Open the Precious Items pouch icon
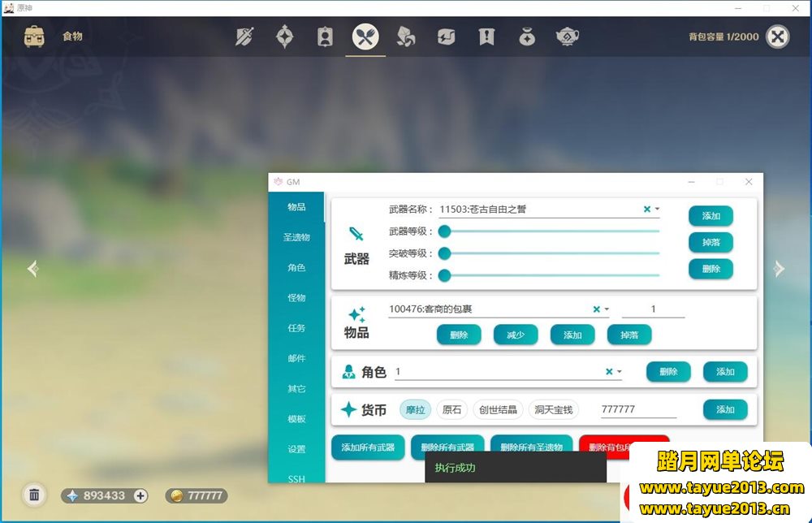This screenshot has height=523, width=812. (x=527, y=37)
